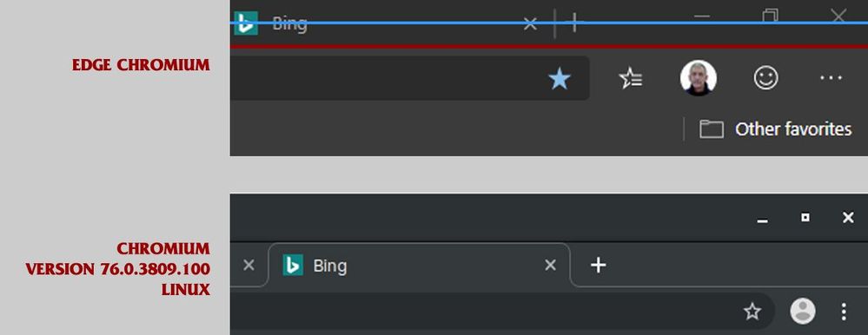Screen dimensions: 868x335
Task: Maximize the Chromium window
Action: pyautogui.click(x=805, y=217)
